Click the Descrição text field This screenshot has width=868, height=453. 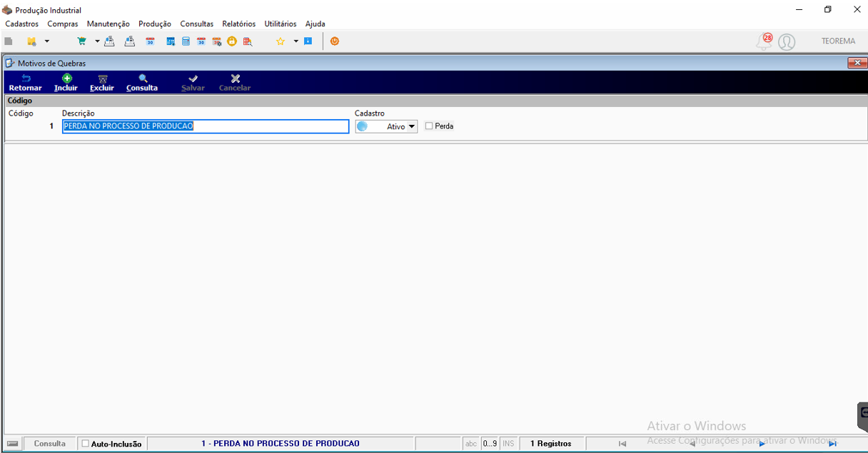[x=206, y=126]
